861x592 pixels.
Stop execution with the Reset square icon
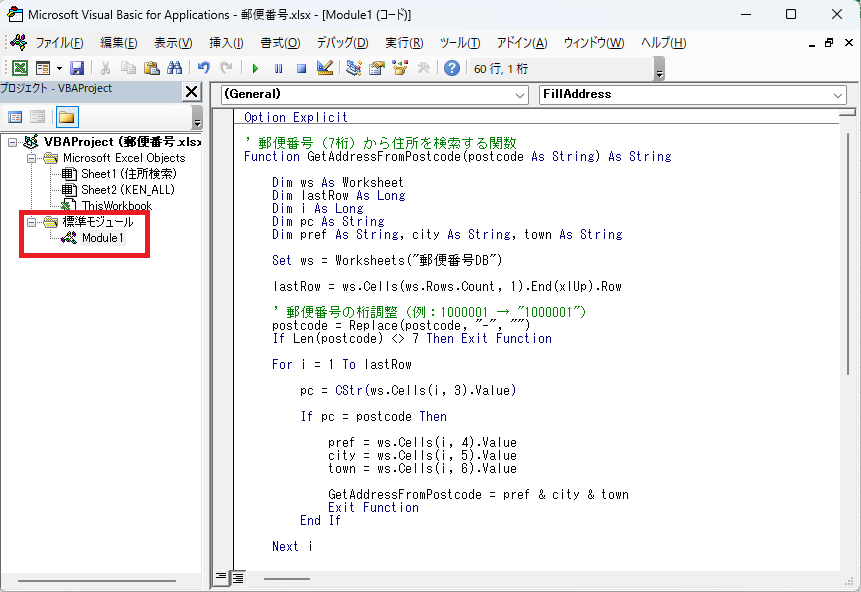coord(301,68)
